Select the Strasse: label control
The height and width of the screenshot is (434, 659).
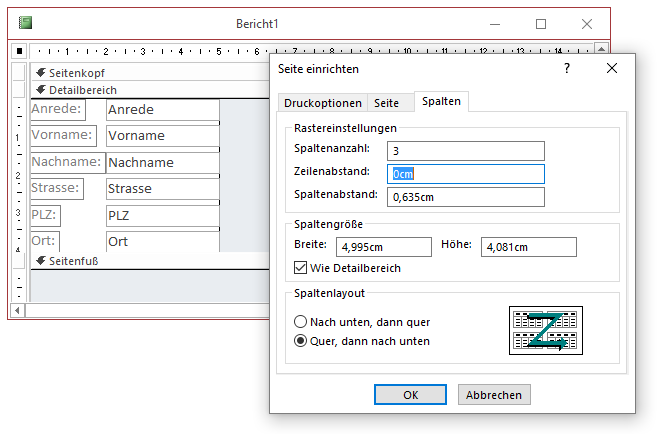point(57,188)
